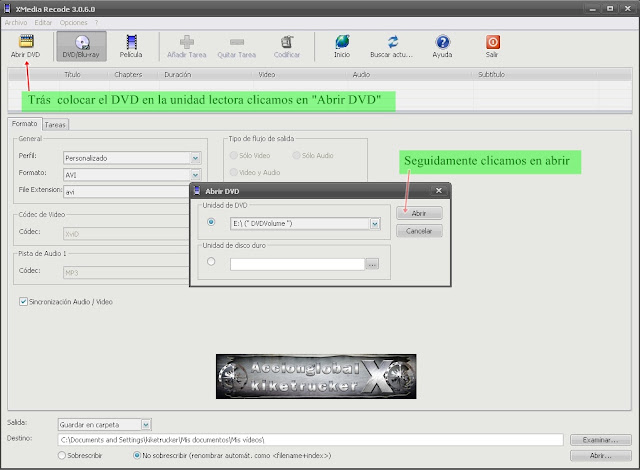Click the hard disk path input field
This screenshot has height=470, width=640.
(297, 264)
